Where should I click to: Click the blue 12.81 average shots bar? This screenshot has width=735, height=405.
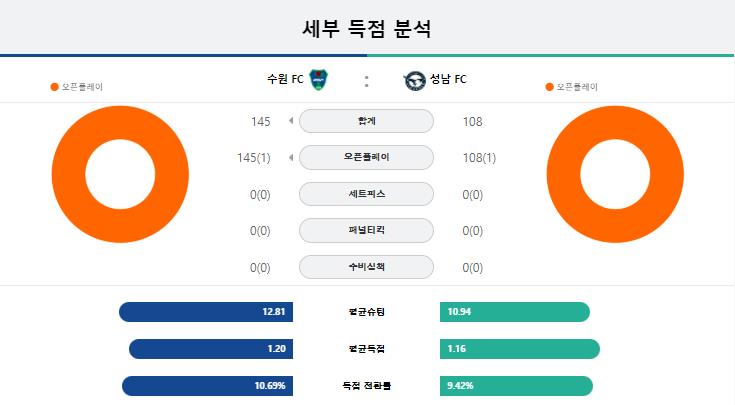(x=206, y=312)
